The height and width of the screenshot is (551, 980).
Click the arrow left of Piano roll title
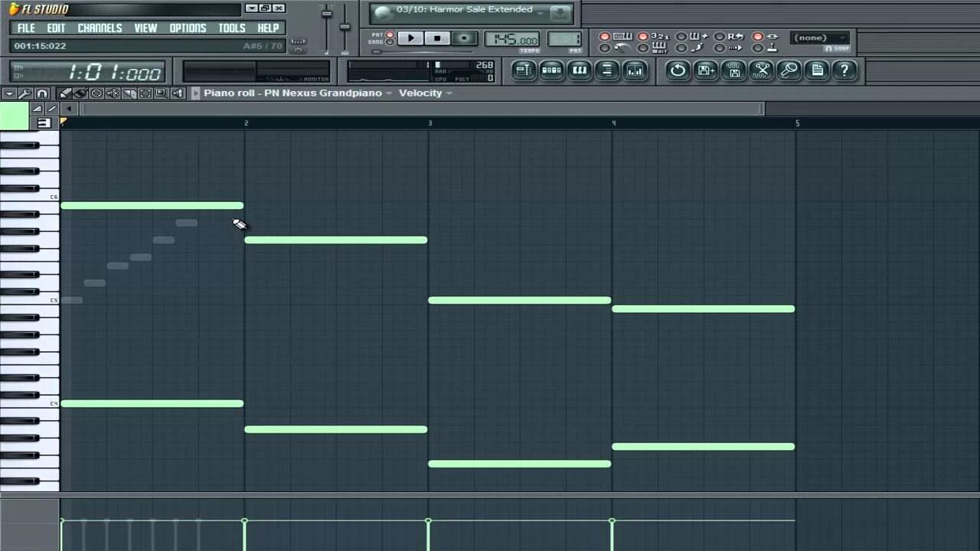[x=195, y=93]
